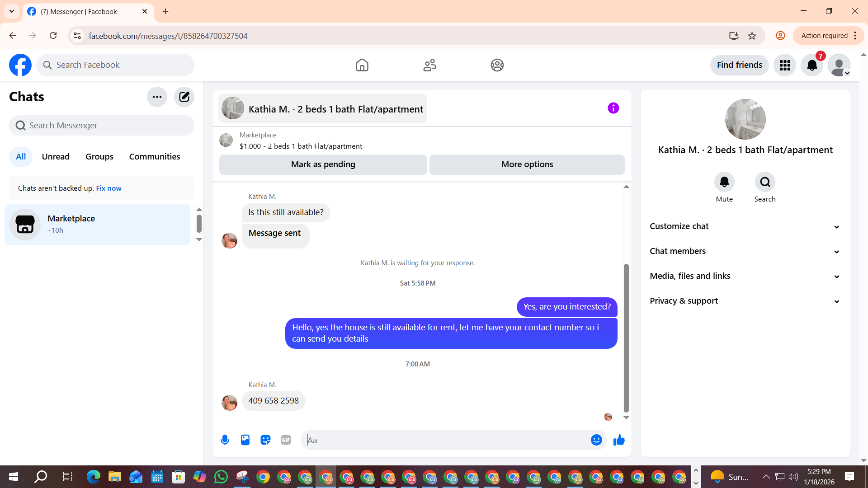
Task: Switch to the Communities tab
Action: (155, 157)
